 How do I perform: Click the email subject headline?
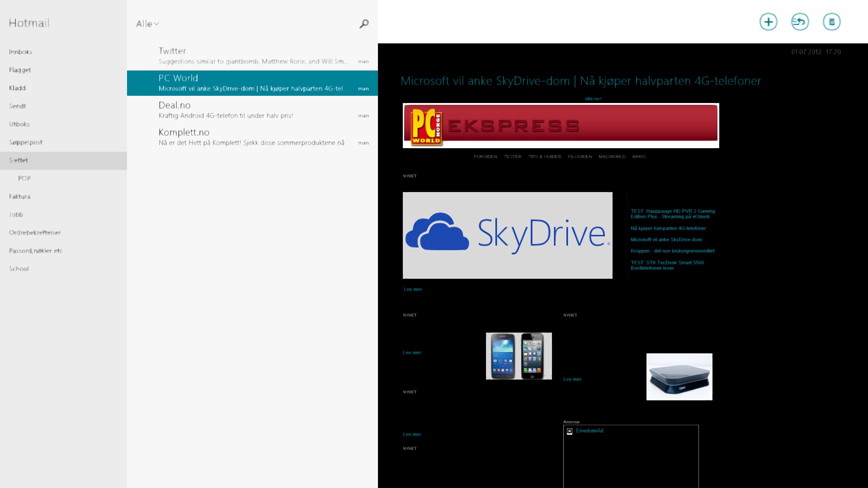pyautogui.click(x=581, y=81)
